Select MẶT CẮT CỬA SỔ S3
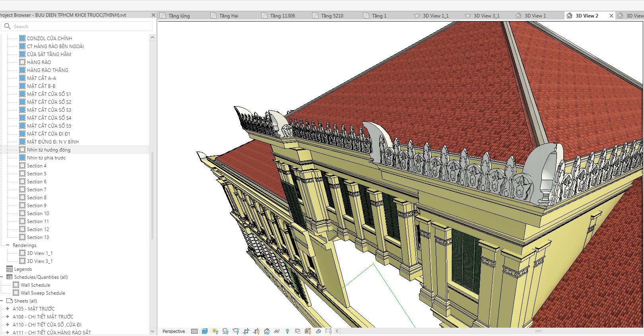Viewport: 644px width, 336px height. click(49, 110)
